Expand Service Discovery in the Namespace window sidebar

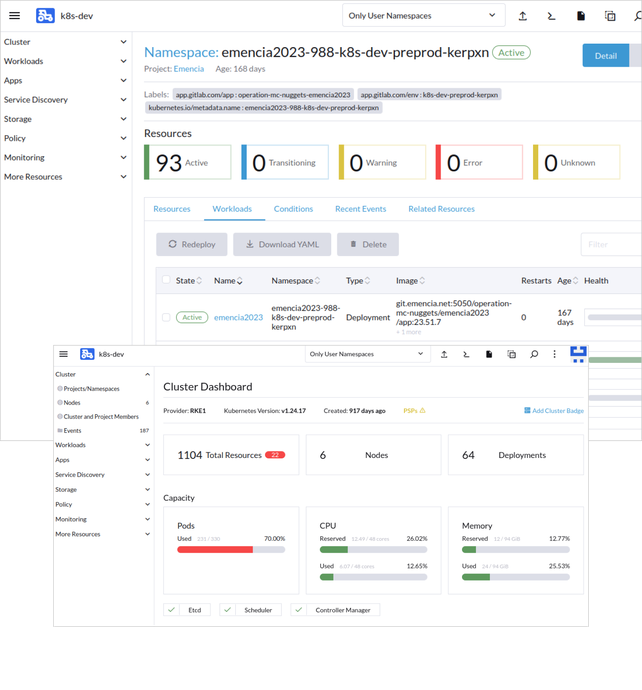[x=122, y=100]
